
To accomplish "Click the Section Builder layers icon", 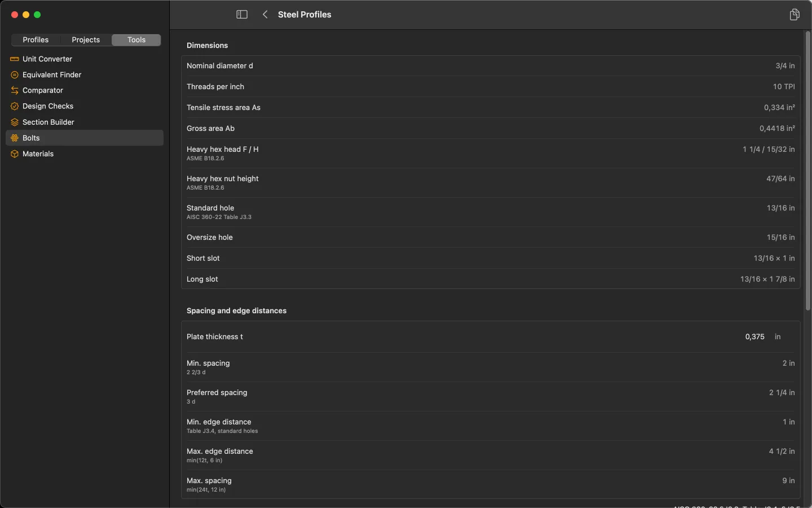I will pos(15,122).
